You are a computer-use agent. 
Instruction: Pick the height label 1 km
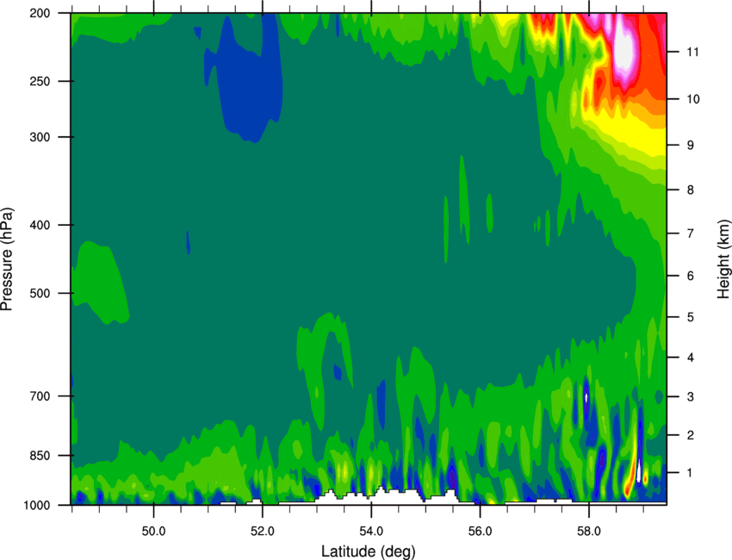click(690, 473)
